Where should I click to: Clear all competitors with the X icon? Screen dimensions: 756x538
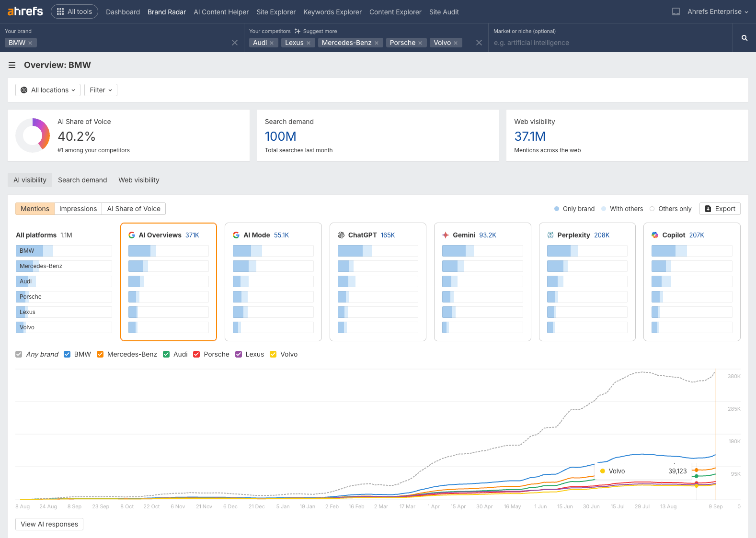[479, 43]
